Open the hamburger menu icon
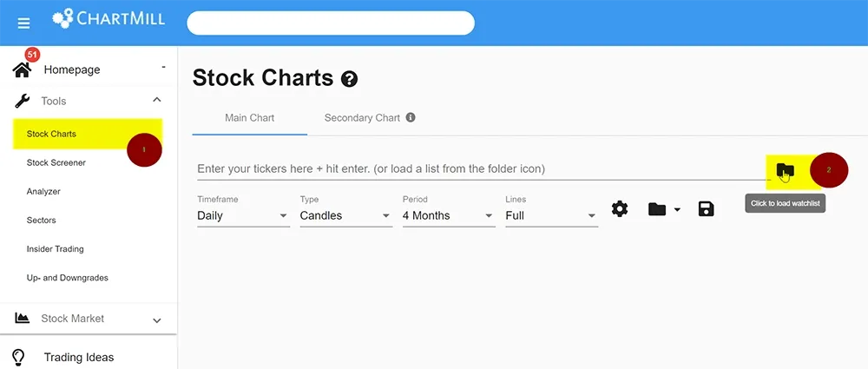Image resolution: width=868 pixels, height=369 pixels. click(23, 23)
